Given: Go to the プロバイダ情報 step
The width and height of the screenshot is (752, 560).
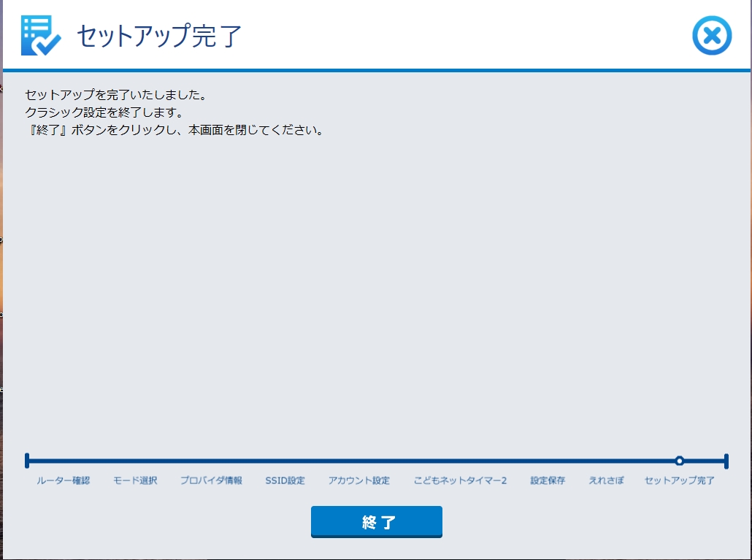Looking at the screenshot, I should tap(211, 480).
